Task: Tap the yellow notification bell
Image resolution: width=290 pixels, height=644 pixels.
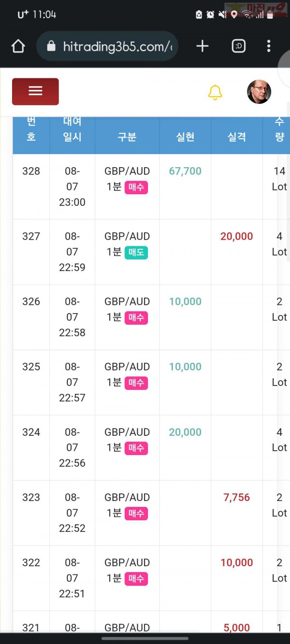Action: [215, 92]
